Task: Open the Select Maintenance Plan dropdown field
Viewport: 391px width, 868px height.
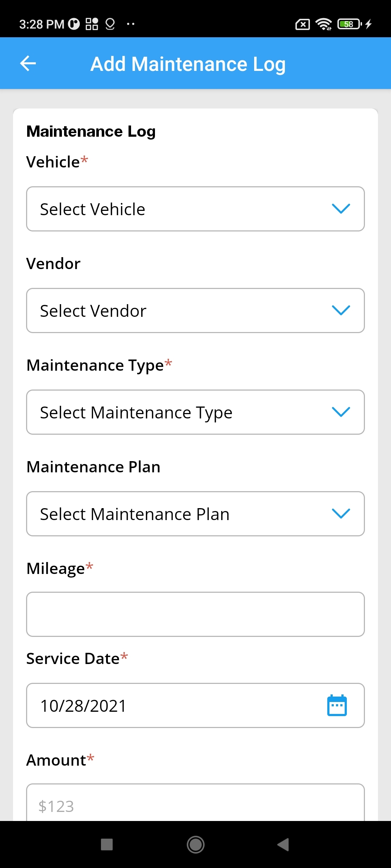Action: pyautogui.click(x=195, y=514)
